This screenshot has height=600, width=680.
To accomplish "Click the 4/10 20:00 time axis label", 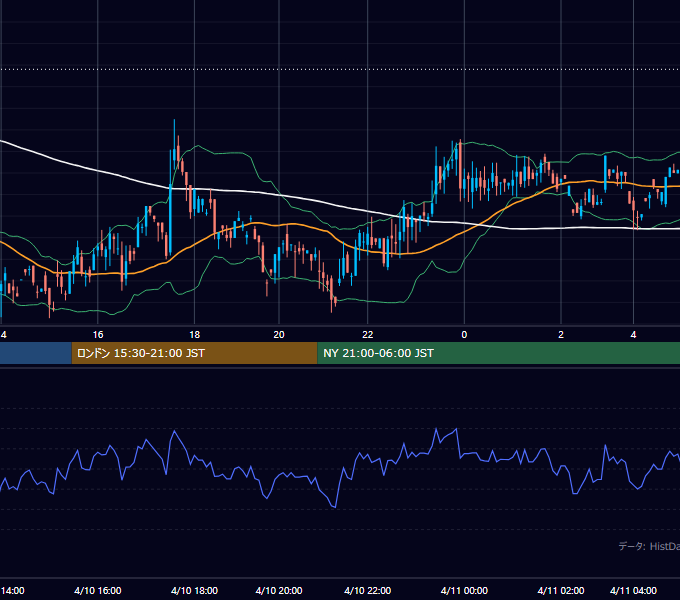I will tap(279, 590).
